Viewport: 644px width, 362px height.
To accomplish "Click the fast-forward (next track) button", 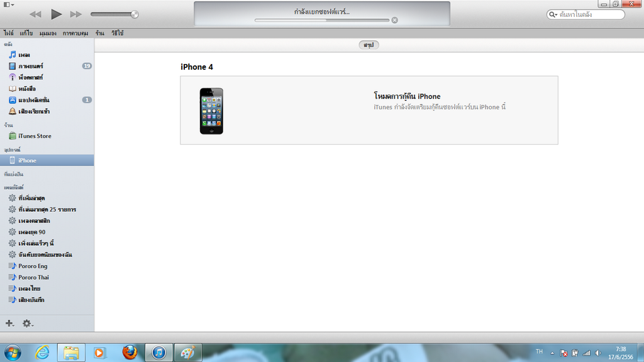I will (x=75, y=14).
